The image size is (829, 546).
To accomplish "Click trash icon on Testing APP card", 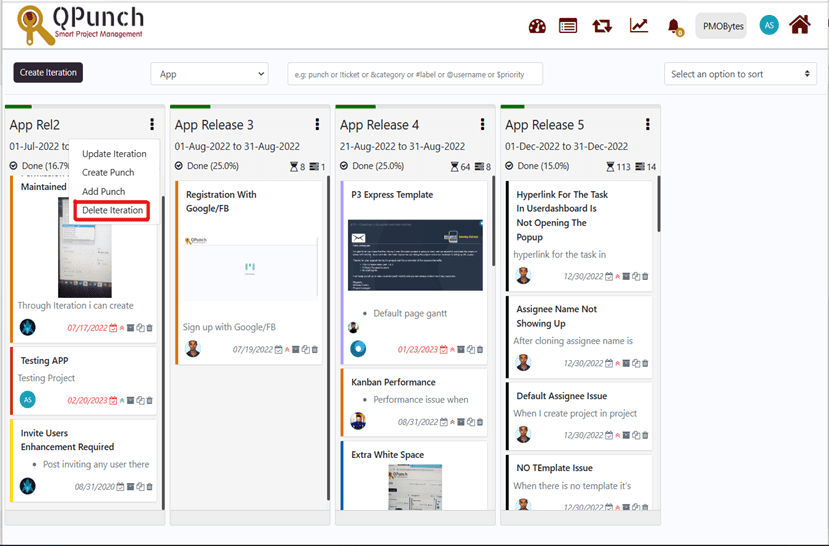I will click(x=150, y=400).
